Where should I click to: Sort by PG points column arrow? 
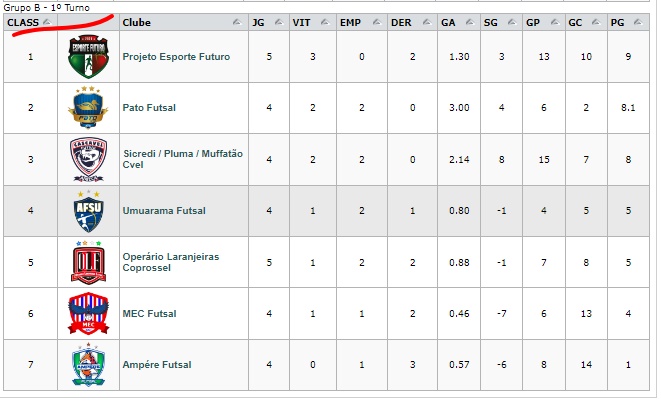638,22
